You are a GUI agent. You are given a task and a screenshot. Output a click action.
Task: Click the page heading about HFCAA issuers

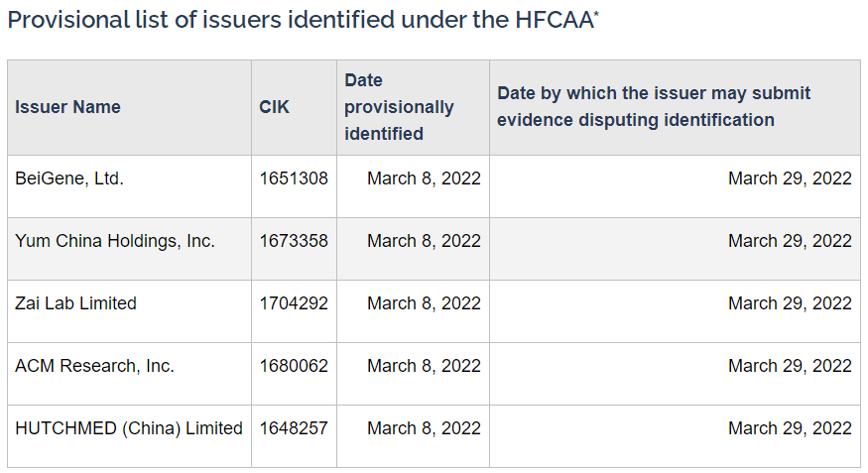[303, 20]
